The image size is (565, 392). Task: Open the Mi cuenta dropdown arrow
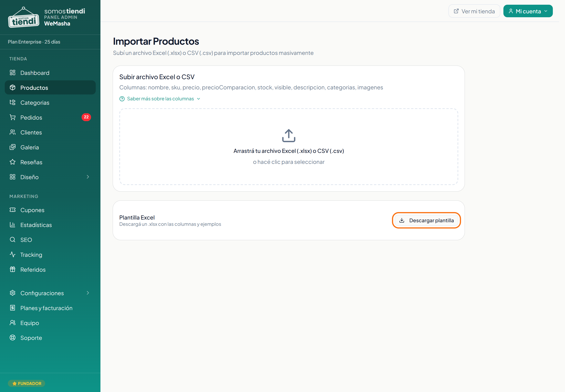(546, 11)
